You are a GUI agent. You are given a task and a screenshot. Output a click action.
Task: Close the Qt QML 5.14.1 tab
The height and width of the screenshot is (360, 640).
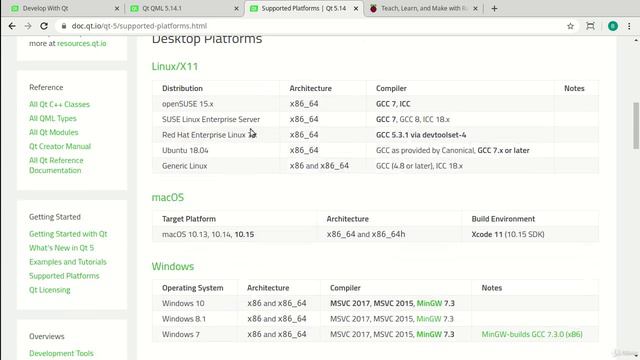(x=236, y=8)
